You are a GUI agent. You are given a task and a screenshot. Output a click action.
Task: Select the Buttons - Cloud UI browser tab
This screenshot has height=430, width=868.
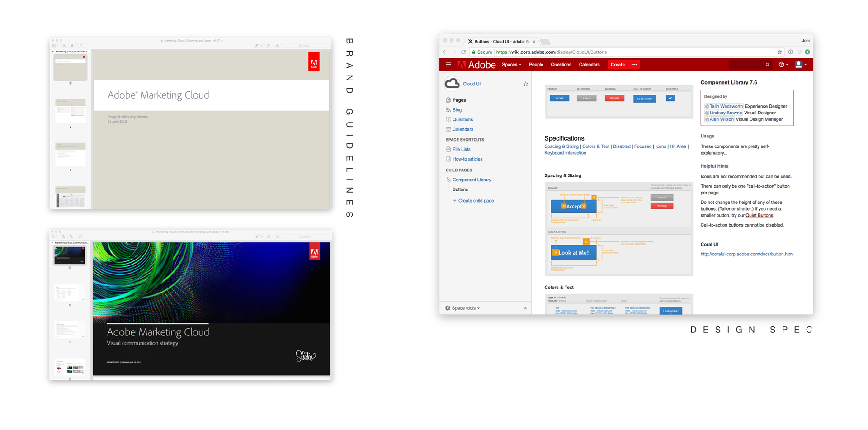coord(502,41)
